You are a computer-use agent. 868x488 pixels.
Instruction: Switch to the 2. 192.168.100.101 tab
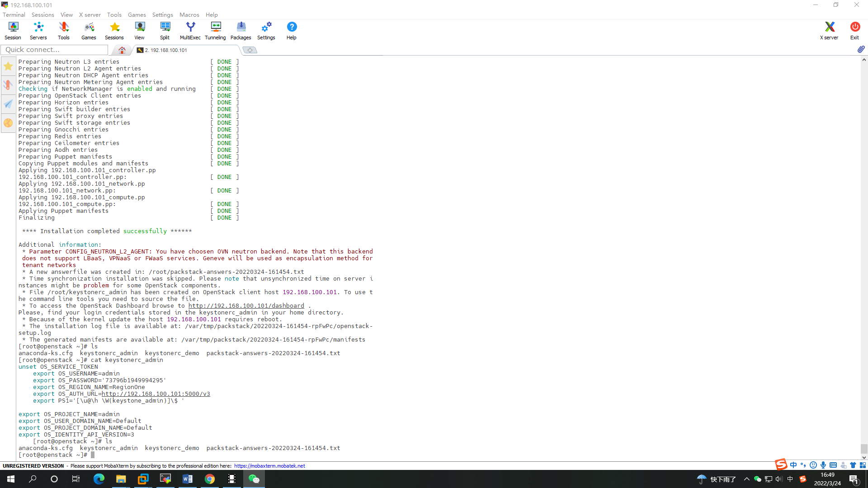[x=167, y=50]
